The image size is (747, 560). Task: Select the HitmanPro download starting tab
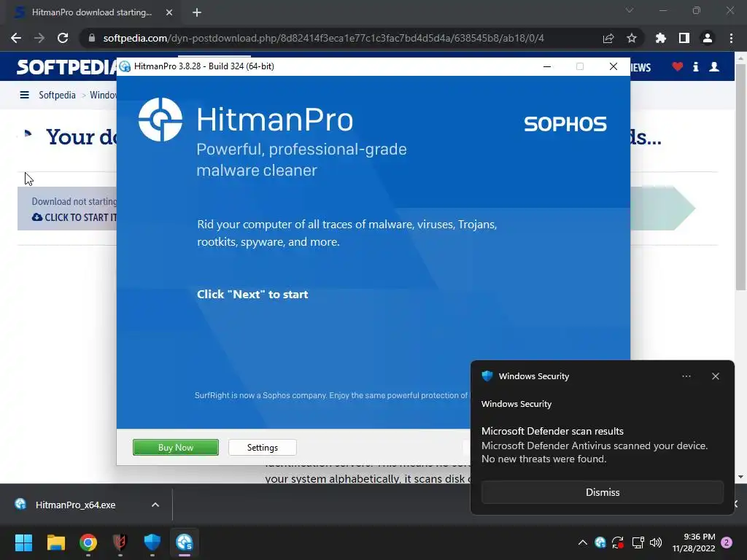coord(93,12)
